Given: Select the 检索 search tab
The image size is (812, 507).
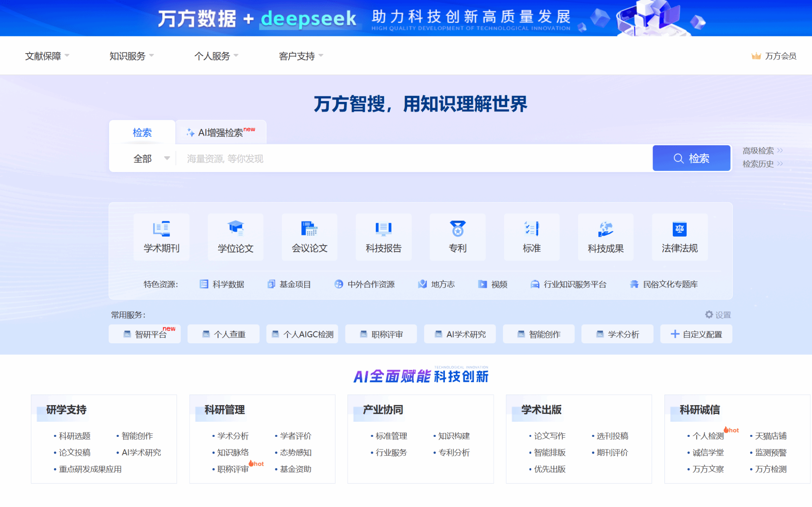Looking at the screenshot, I should pos(142,133).
